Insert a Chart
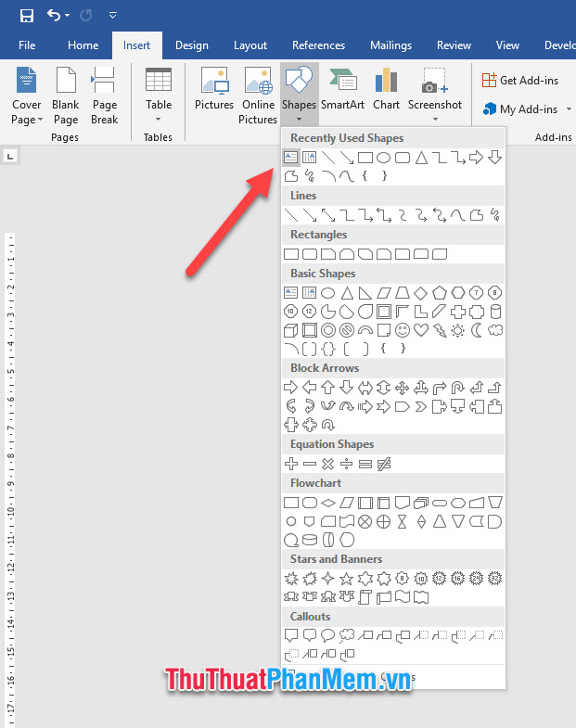The height and width of the screenshot is (728, 576). [387, 89]
